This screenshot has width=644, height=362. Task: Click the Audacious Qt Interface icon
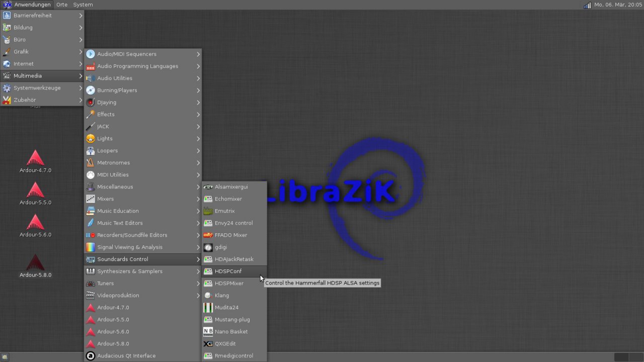(x=91, y=355)
